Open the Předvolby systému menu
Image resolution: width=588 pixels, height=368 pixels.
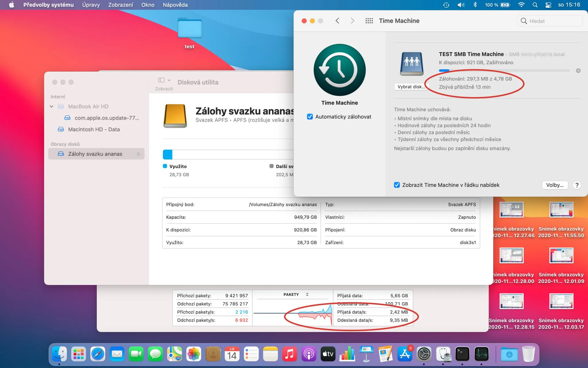(49, 5)
